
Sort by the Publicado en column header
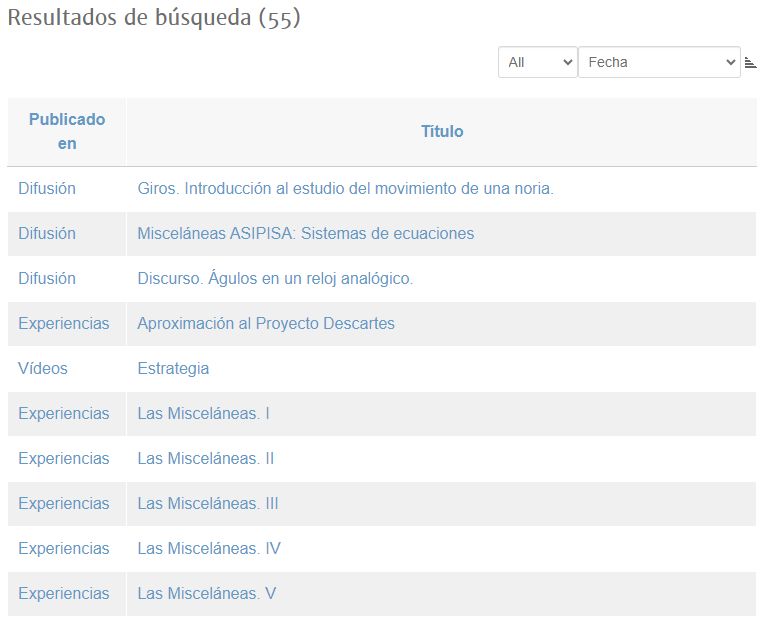click(67, 132)
